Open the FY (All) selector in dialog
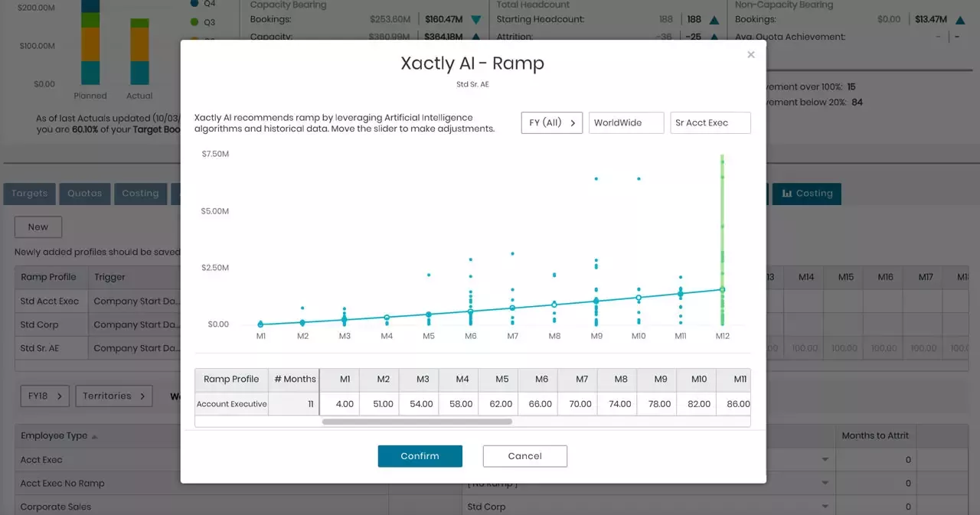The height and width of the screenshot is (515, 980). 552,122
